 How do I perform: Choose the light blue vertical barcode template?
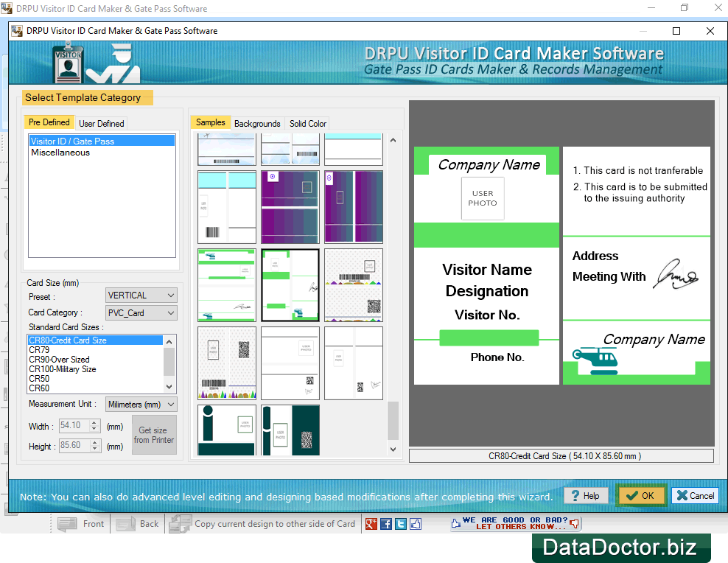tap(226, 207)
